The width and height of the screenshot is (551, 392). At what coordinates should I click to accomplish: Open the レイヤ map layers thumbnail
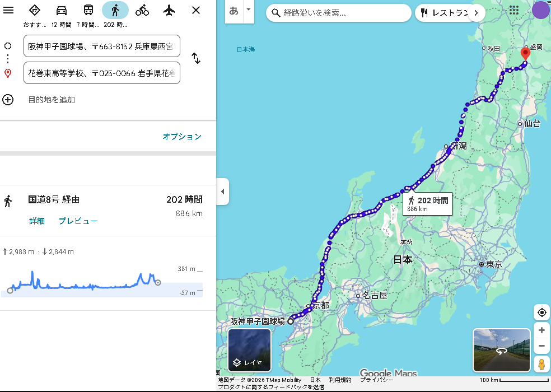(249, 350)
